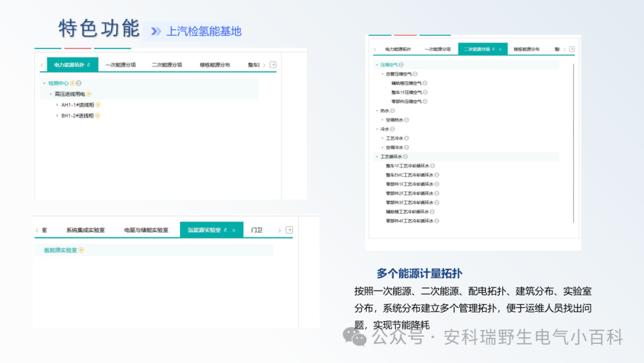Click lightning icon next to 高压进线用电
The image size is (644, 363).
(x=89, y=94)
